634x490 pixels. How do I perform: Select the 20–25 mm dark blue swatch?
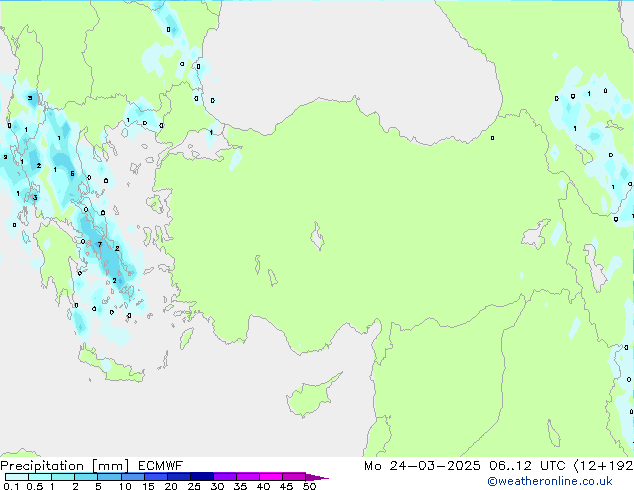click(x=179, y=477)
